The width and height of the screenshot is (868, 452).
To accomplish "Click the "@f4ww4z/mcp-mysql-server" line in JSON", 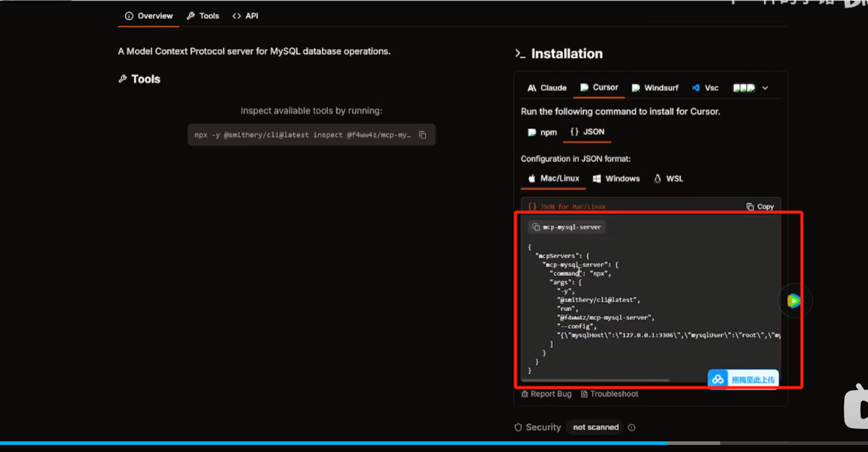I will 605,317.
